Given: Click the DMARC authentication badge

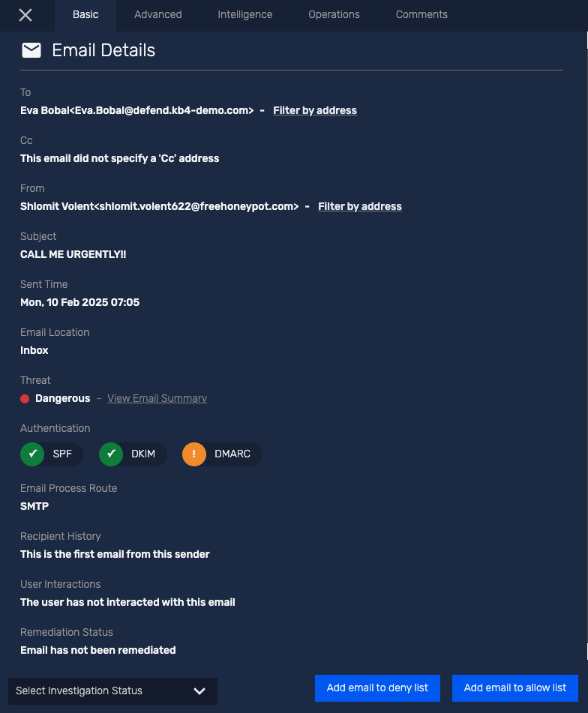Looking at the screenshot, I should (221, 454).
